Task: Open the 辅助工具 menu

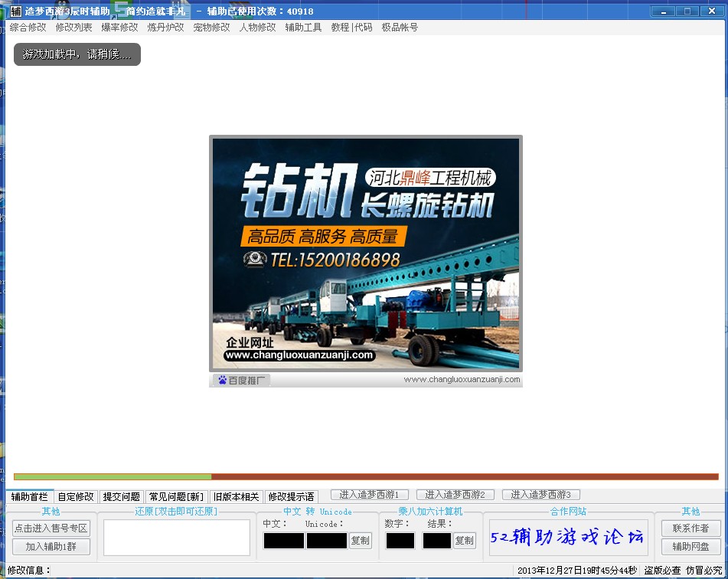Action: click(x=304, y=28)
